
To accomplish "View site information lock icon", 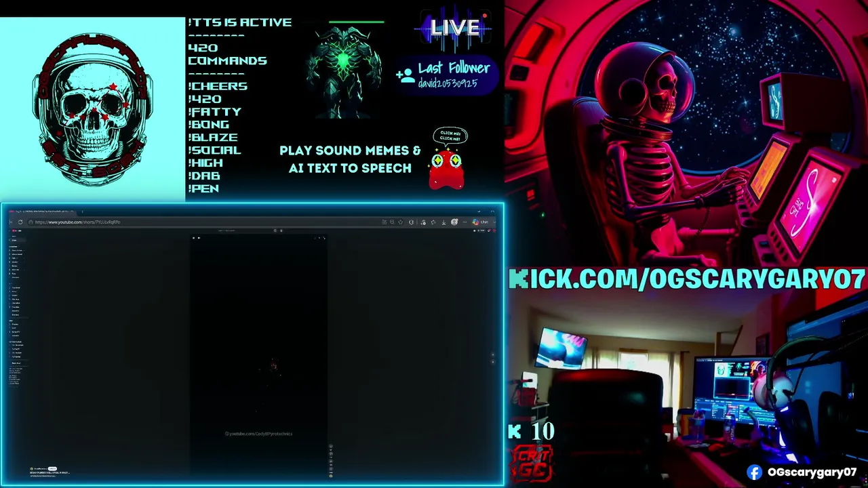I will coord(30,222).
